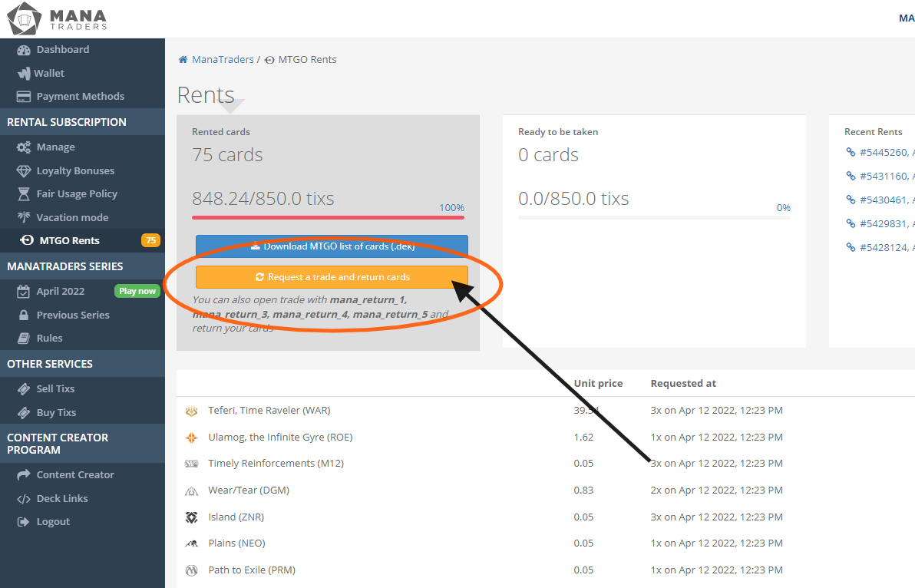The image size is (915, 588).
Task: Click Vacation mode palm tree icon
Action: 23,218
